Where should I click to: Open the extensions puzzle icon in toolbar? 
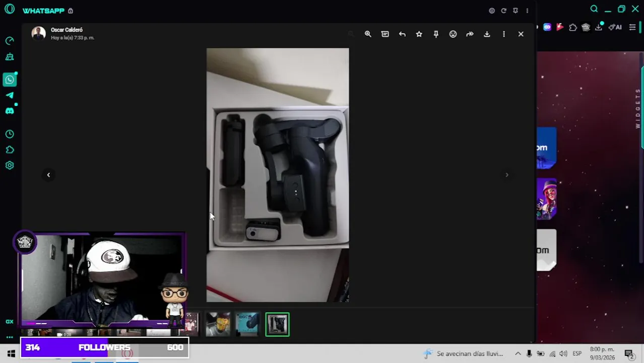click(573, 27)
